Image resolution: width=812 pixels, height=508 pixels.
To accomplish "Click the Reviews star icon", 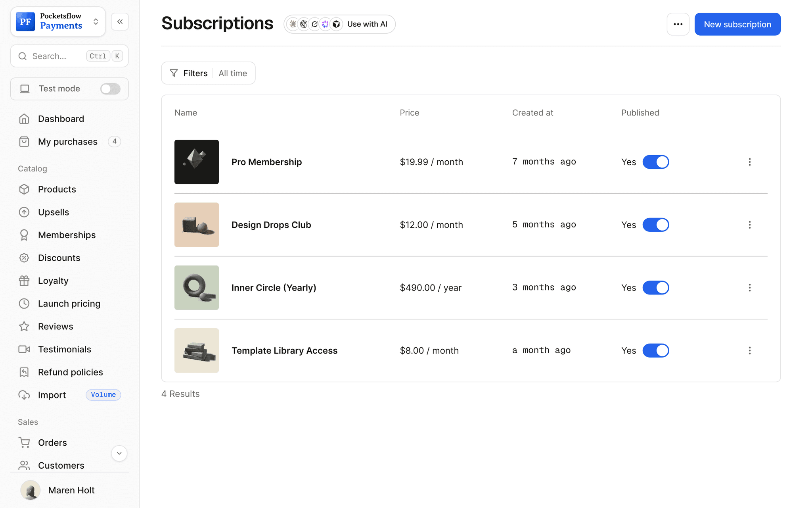I will 24,326.
